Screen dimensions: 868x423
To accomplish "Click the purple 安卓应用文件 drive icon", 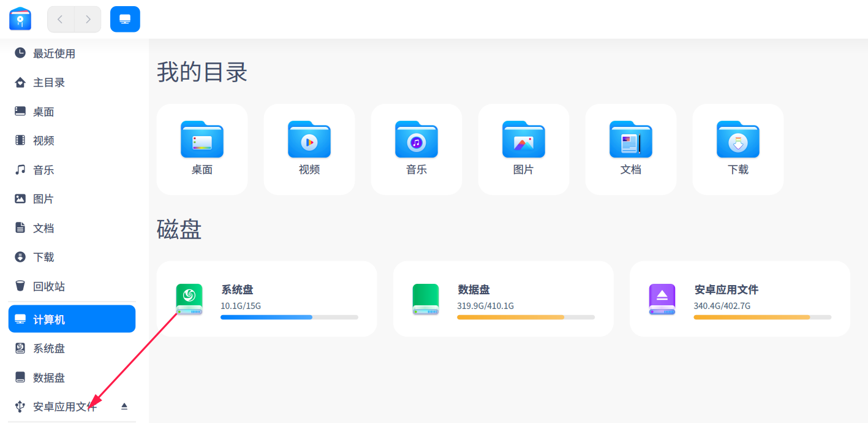I will [x=662, y=300].
